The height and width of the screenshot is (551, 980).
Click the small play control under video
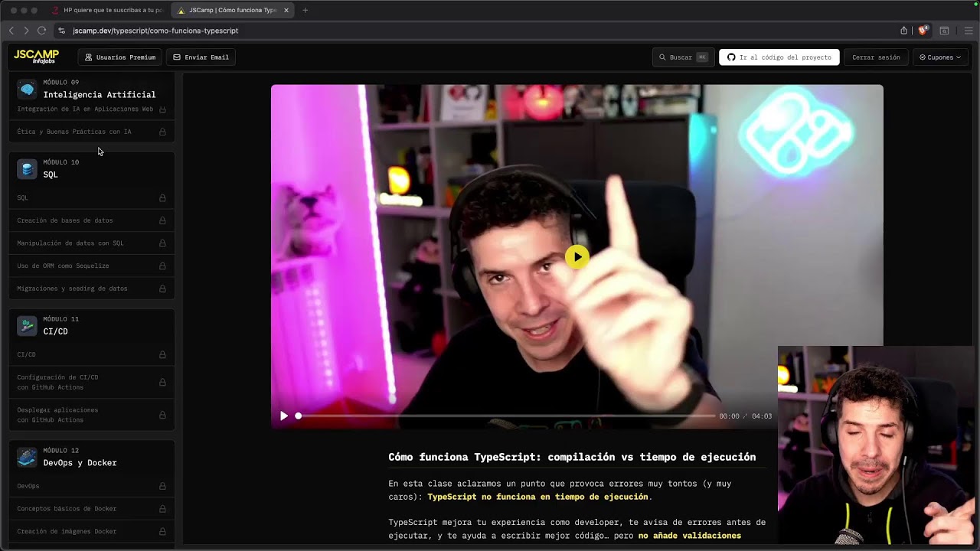(x=284, y=416)
